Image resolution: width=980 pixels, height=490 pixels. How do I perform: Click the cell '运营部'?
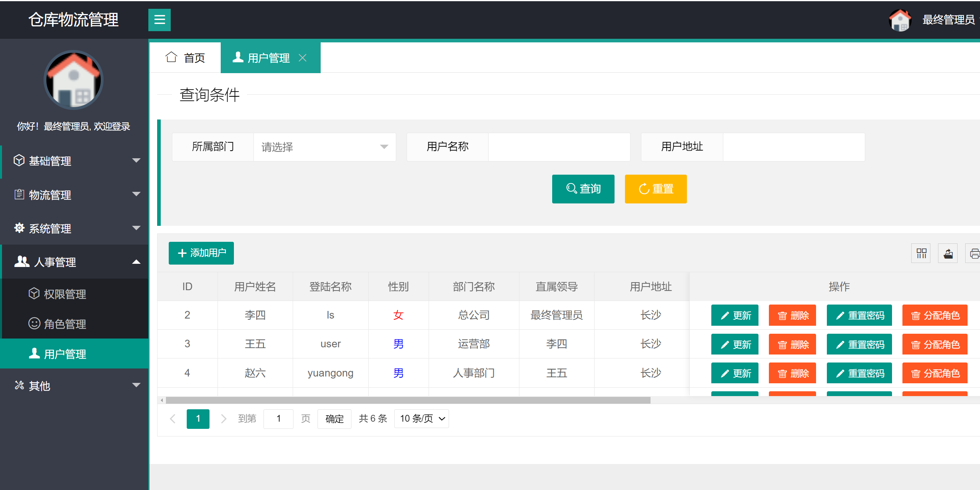474,344
